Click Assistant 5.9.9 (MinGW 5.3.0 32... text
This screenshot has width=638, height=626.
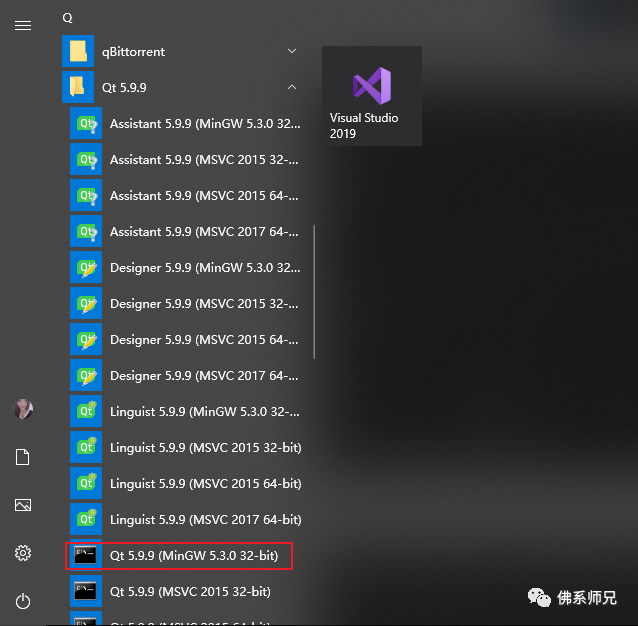[x=205, y=124]
